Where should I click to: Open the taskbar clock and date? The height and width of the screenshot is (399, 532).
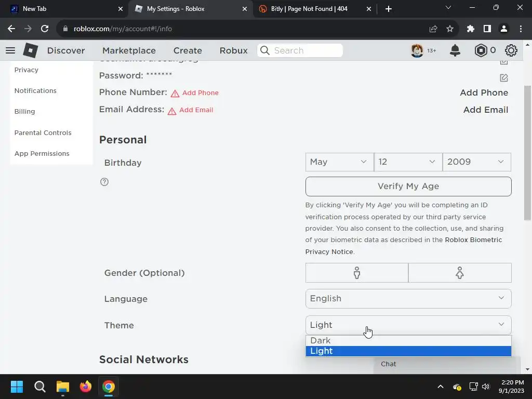click(x=511, y=387)
